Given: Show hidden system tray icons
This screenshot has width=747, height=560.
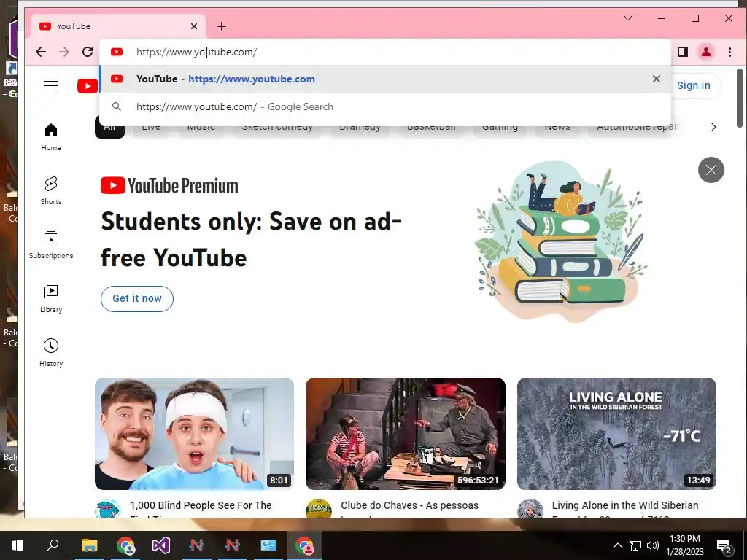Looking at the screenshot, I should click(x=617, y=545).
